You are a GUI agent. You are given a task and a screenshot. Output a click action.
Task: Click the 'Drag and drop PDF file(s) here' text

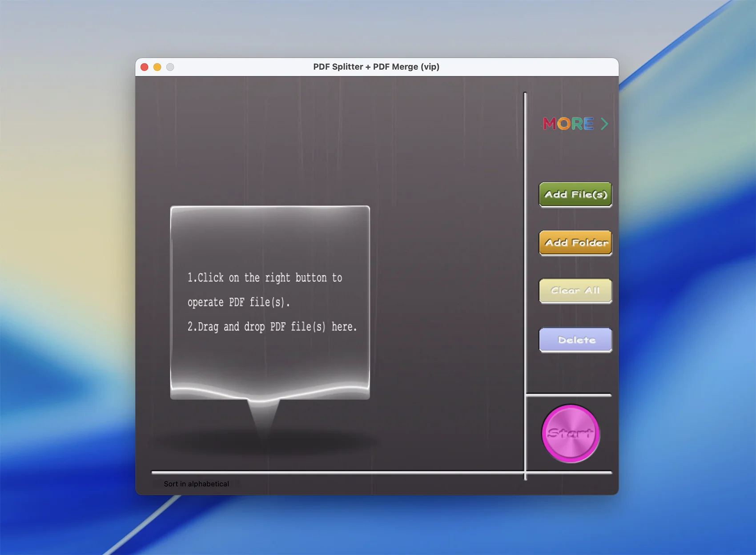pyautogui.click(x=272, y=327)
